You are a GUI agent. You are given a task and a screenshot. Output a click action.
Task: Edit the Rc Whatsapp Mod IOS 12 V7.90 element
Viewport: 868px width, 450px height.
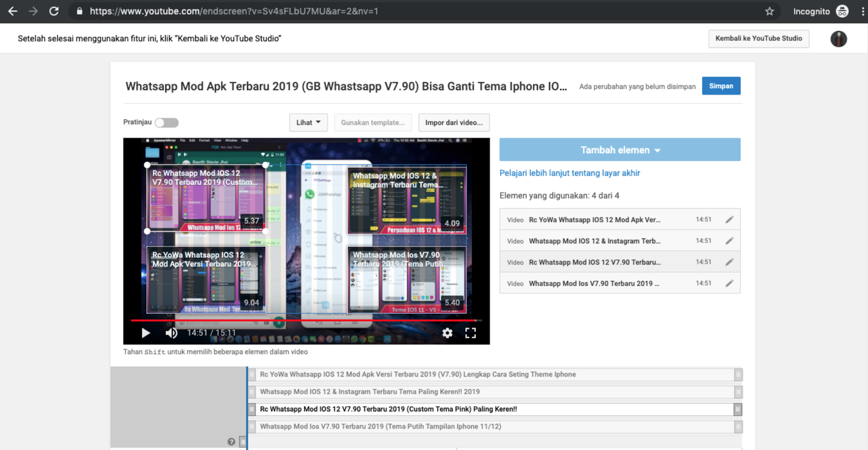[729, 262]
